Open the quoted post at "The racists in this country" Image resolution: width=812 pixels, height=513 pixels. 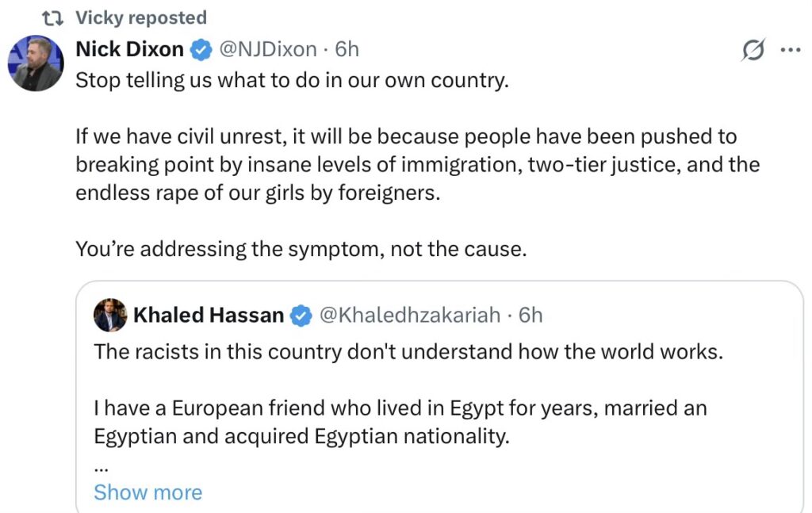pyautogui.click(x=408, y=351)
